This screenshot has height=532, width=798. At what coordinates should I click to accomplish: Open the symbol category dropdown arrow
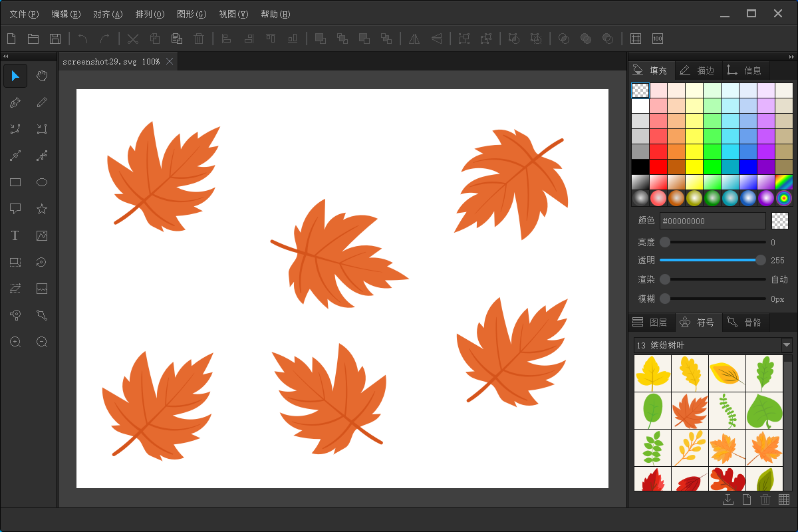[787, 345]
